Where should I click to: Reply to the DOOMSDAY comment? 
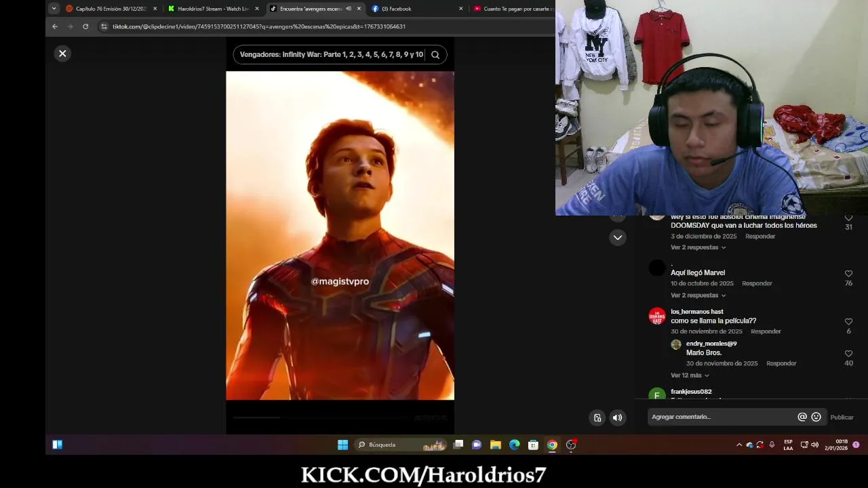[760, 237]
